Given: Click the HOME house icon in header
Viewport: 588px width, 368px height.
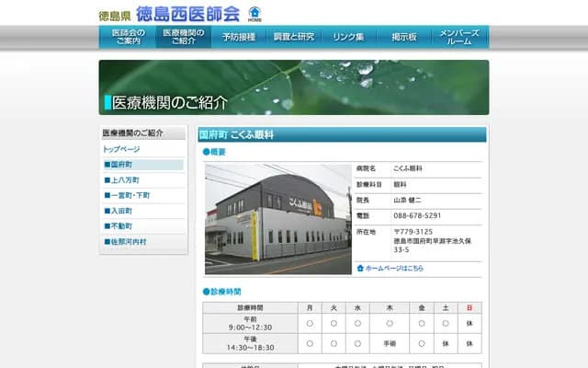Looking at the screenshot, I should [254, 15].
